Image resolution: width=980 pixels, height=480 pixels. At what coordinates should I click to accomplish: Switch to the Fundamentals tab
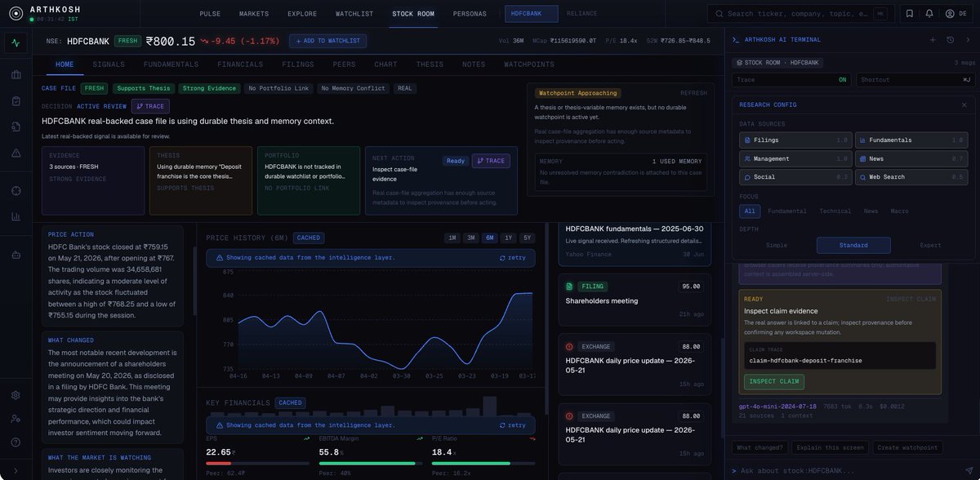(x=171, y=64)
